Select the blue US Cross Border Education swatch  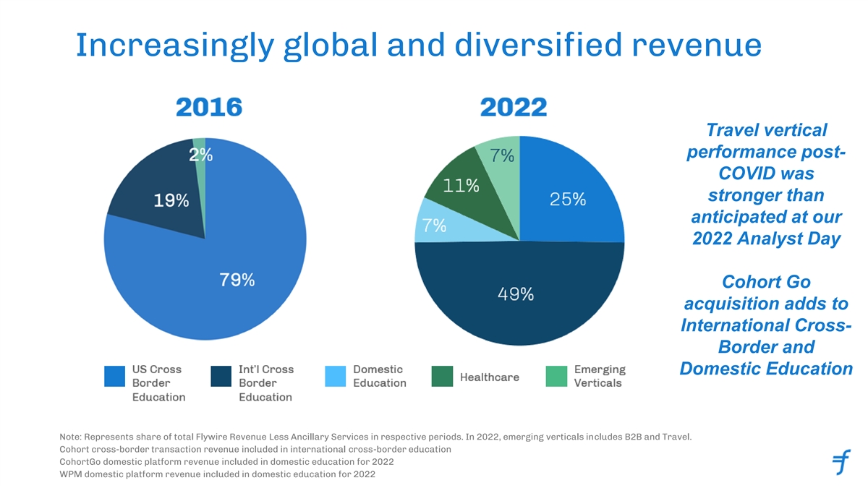[115, 376]
